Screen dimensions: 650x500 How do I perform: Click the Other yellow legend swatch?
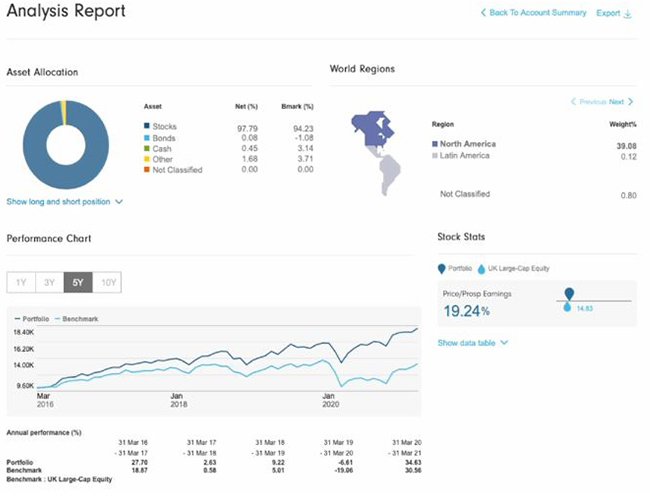146,159
